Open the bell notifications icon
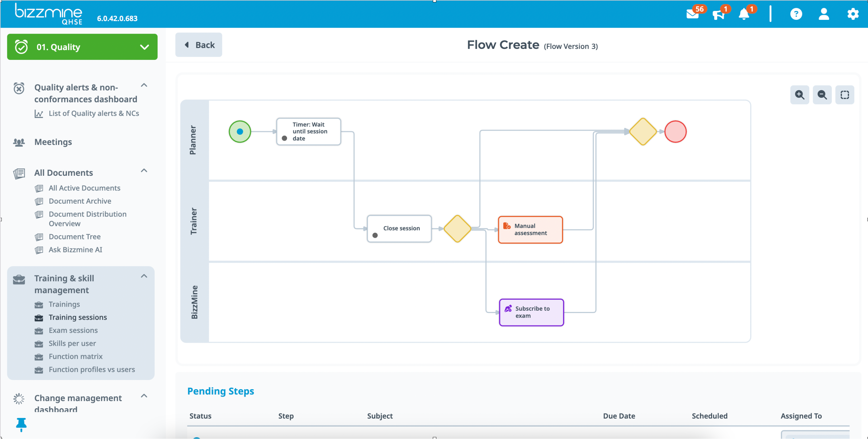Screen dimensions: 868x439 744,14
